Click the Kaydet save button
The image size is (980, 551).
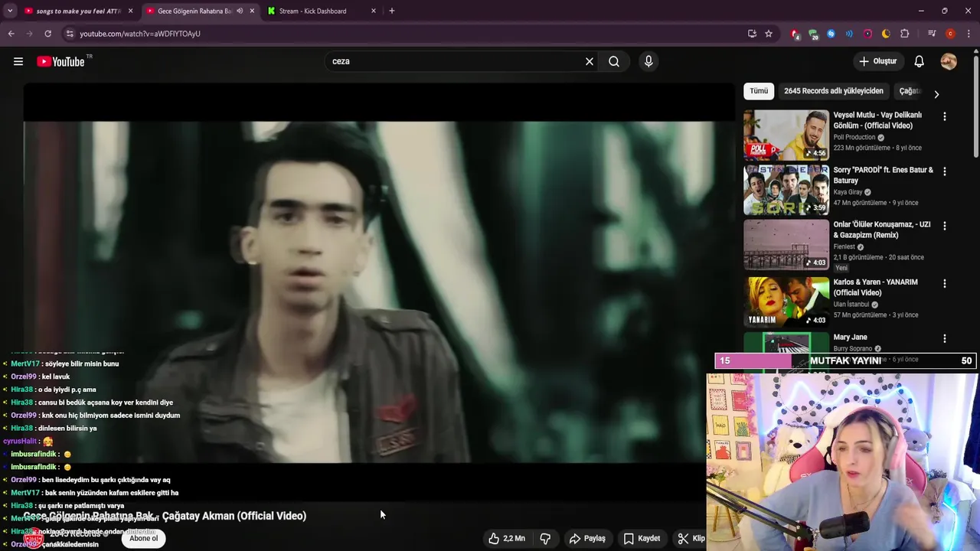[642, 539]
